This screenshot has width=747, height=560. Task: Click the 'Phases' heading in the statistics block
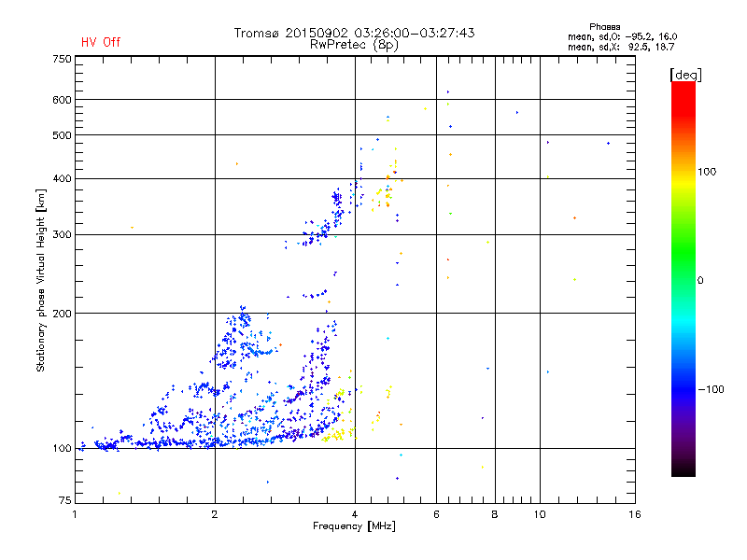tap(604, 27)
